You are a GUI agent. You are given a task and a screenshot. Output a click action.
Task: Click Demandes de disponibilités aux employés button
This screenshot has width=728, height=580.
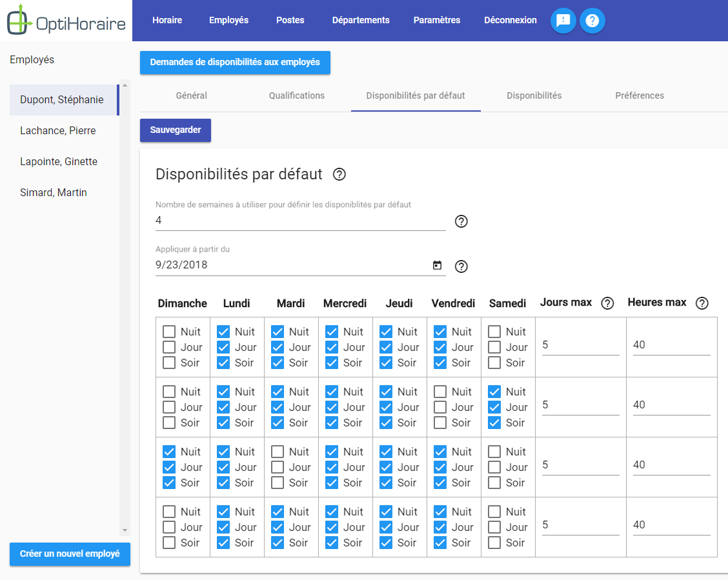[235, 62]
